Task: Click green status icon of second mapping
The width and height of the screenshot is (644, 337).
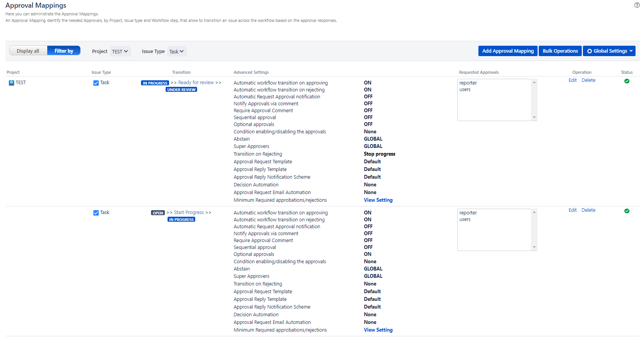Action: pyautogui.click(x=627, y=211)
